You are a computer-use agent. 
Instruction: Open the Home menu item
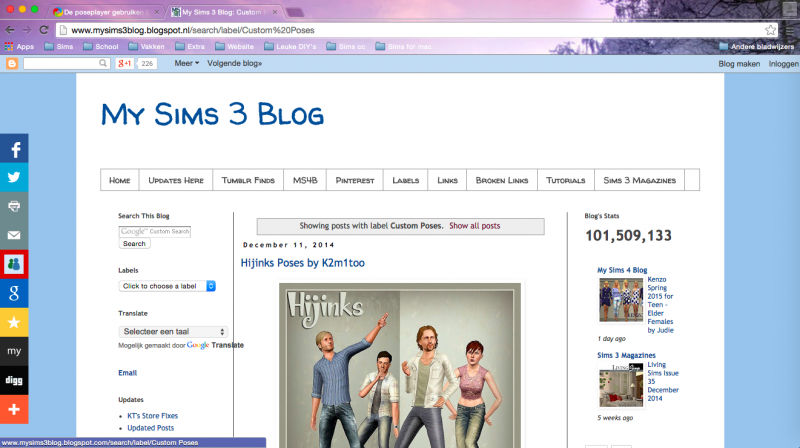pyautogui.click(x=119, y=180)
